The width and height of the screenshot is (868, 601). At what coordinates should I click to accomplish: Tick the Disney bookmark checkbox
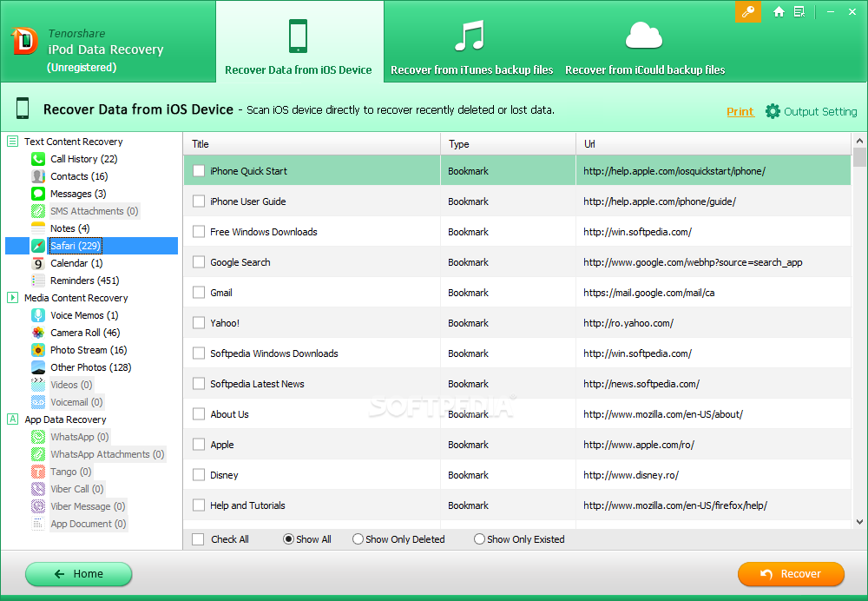click(x=199, y=475)
